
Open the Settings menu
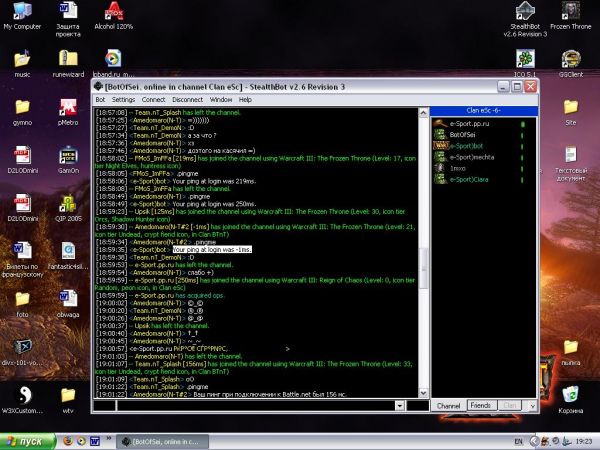click(123, 100)
